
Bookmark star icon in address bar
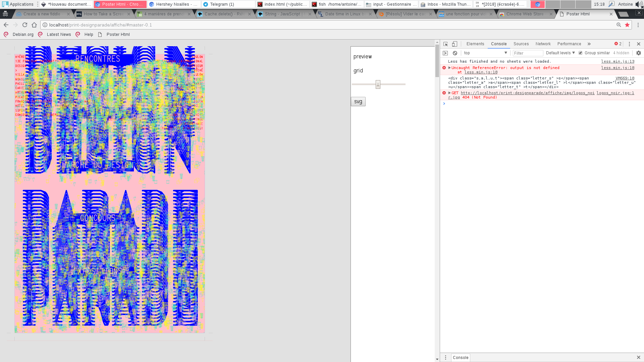(627, 25)
